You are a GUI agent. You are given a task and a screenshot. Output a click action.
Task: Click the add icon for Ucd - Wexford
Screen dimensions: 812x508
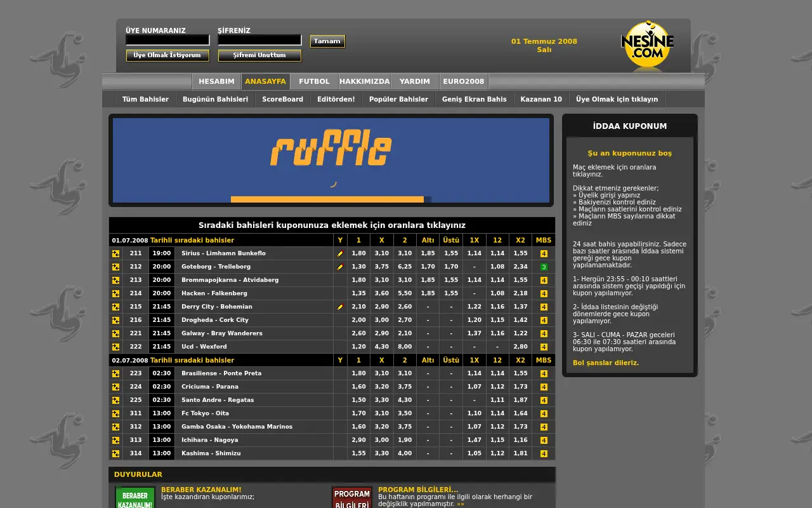(115, 347)
